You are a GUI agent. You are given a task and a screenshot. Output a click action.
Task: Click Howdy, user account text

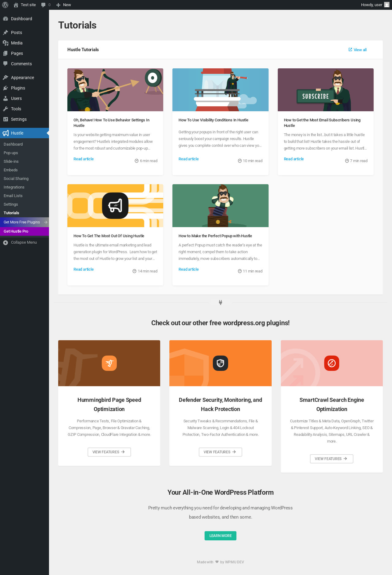point(371,5)
